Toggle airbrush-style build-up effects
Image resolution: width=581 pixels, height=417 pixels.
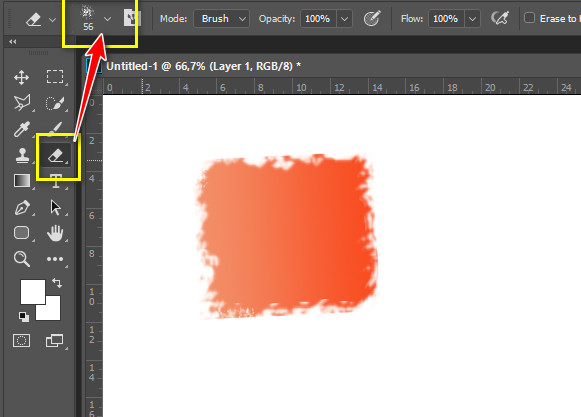click(x=499, y=18)
